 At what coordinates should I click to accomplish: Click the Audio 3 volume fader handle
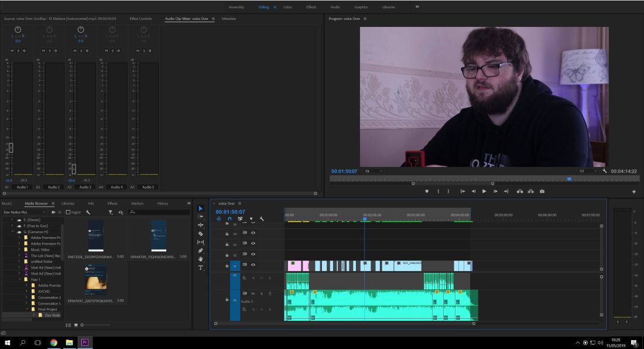(73, 169)
